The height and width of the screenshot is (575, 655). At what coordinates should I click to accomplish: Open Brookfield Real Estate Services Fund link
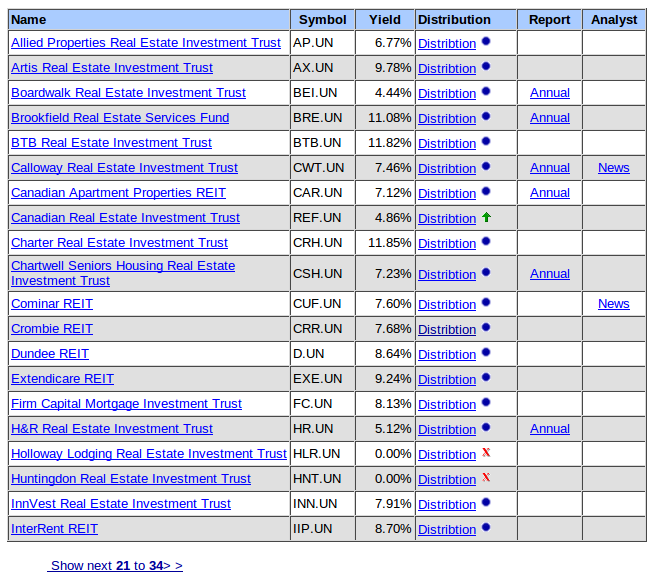tap(120, 118)
